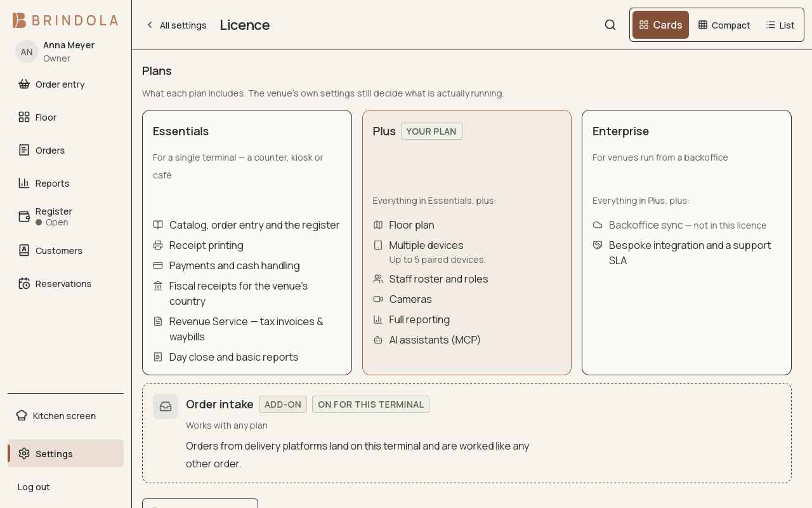The image size is (812, 508).
Task: Click the Payments credit card icon
Action: [x=158, y=265]
